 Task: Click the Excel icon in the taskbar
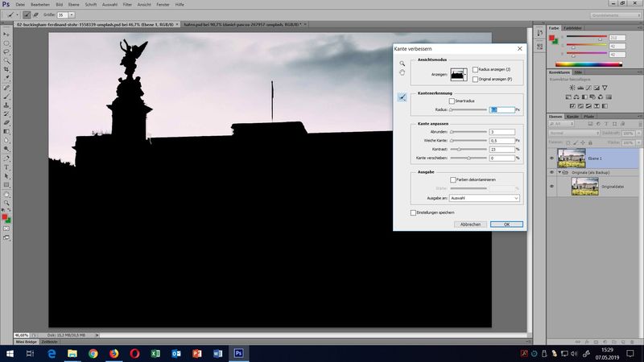tap(155, 353)
